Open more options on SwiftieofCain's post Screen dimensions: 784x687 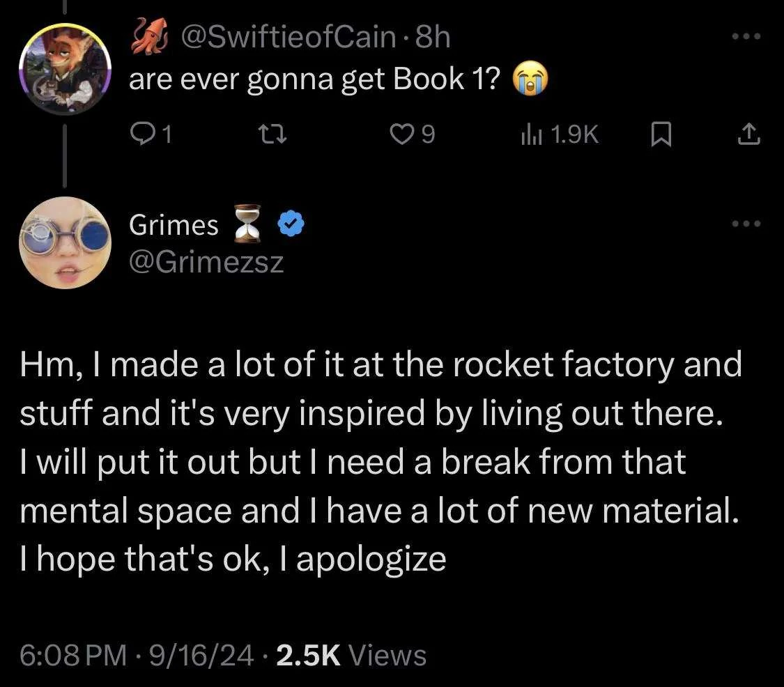[748, 37]
